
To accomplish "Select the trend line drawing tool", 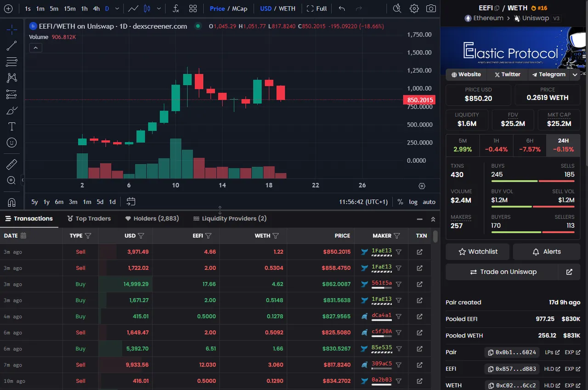I will (x=11, y=45).
